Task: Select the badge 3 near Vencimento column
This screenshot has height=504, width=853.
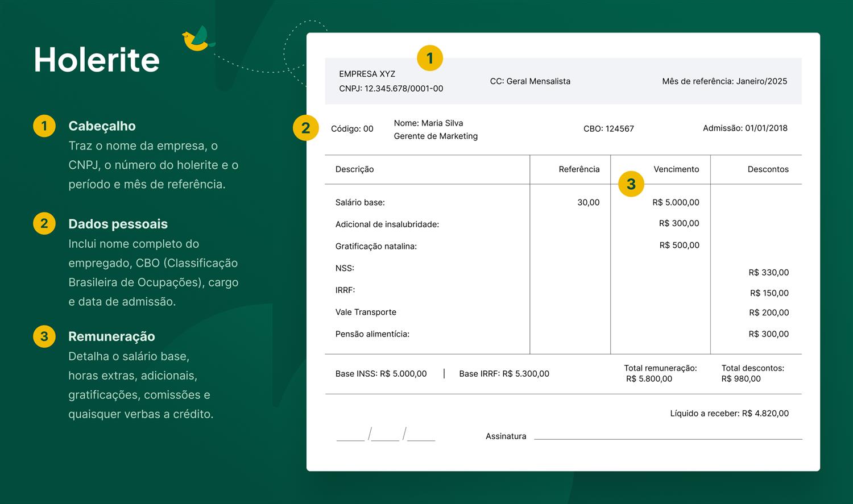Action: point(631,184)
